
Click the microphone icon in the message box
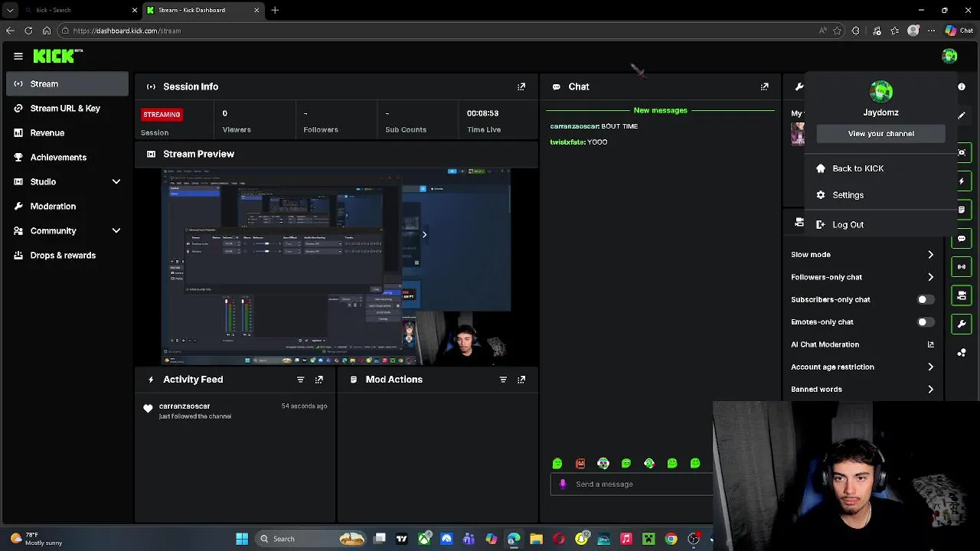click(x=563, y=484)
